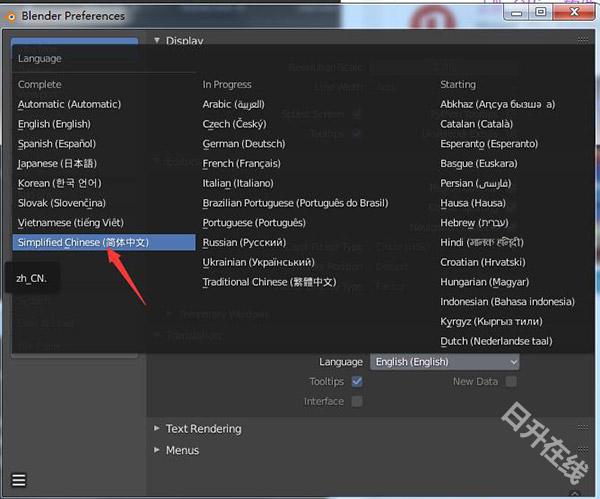Pick Portuguese (Português) entry
Viewport: 600px width, 499px height.
click(x=254, y=223)
